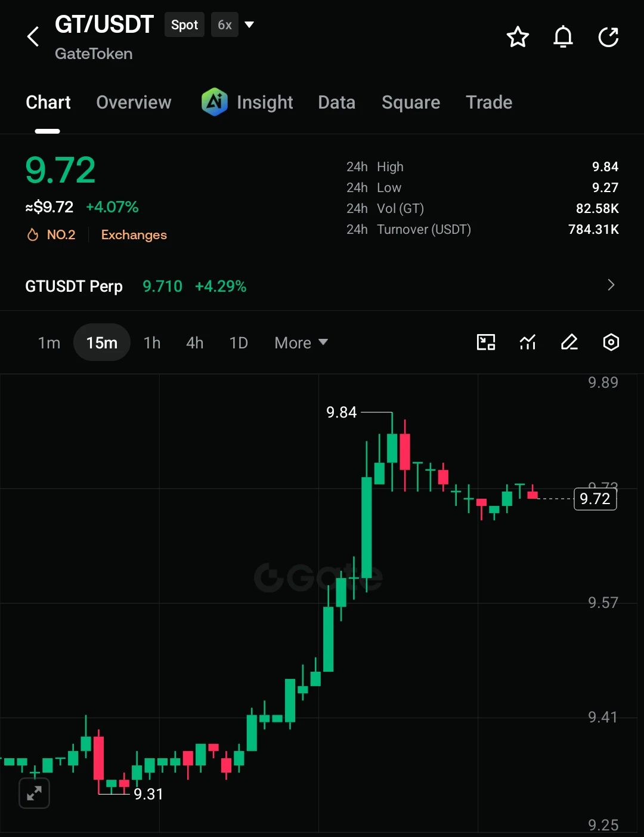Tap the +4.07% change value
This screenshot has height=837, width=644.
(112, 207)
